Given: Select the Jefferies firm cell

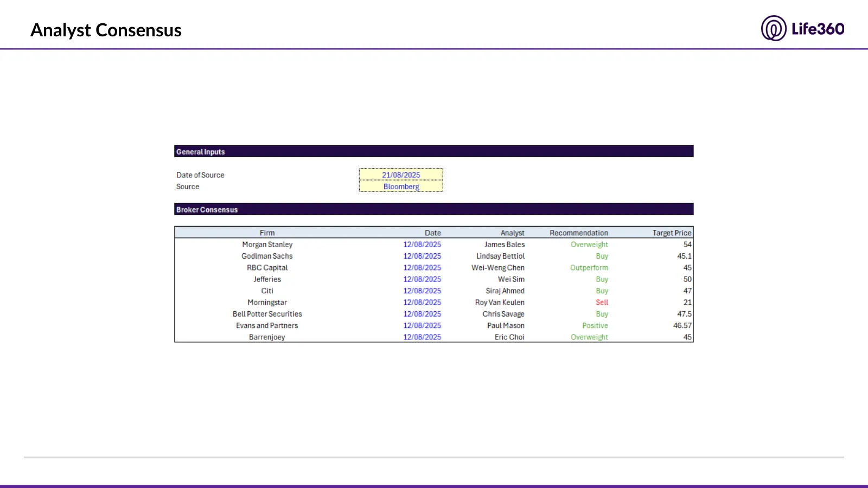Looking at the screenshot, I should click(x=267, y=279).
